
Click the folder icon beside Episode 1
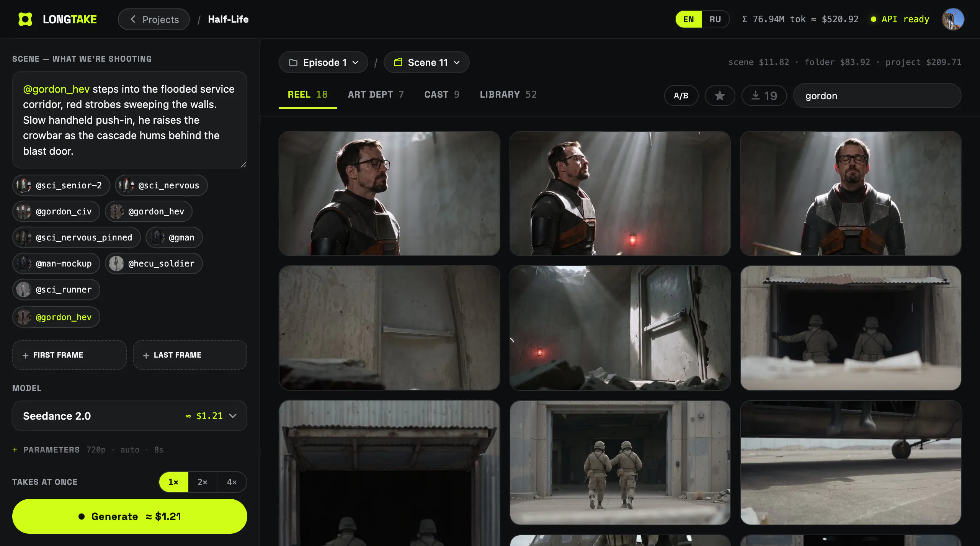tap(293, 62)
